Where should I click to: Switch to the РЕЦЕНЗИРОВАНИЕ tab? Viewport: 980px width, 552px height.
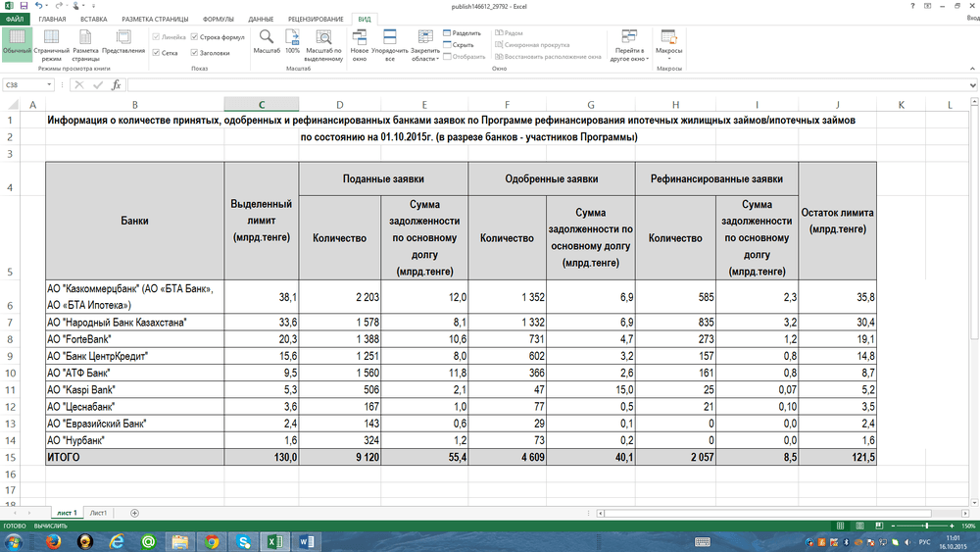tap(316, 20)
